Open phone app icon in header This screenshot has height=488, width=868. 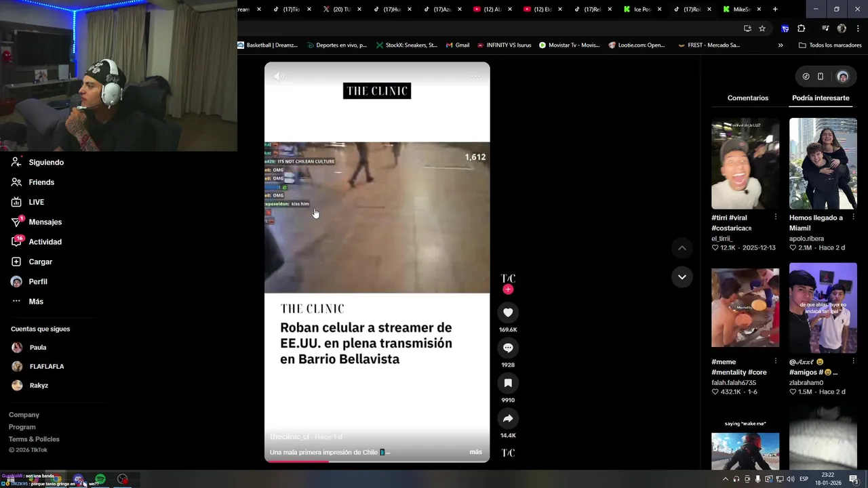click(x=821, y=77)
